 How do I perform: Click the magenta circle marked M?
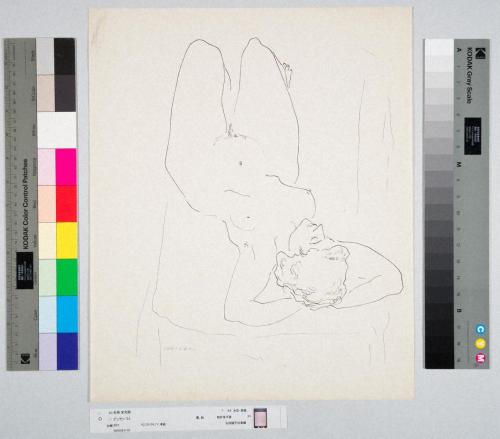[481, 358]
